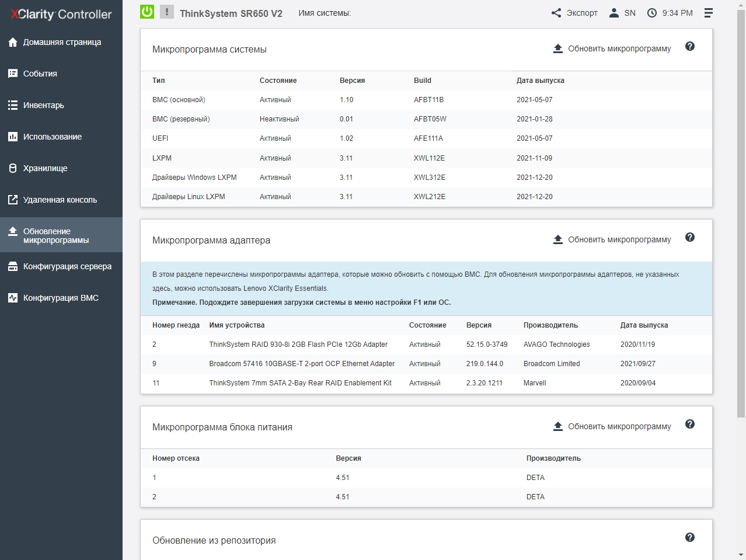Screen dimensions: 746x560
Task: Click the BMC (резервный) row label
Action: pos(181,119)
